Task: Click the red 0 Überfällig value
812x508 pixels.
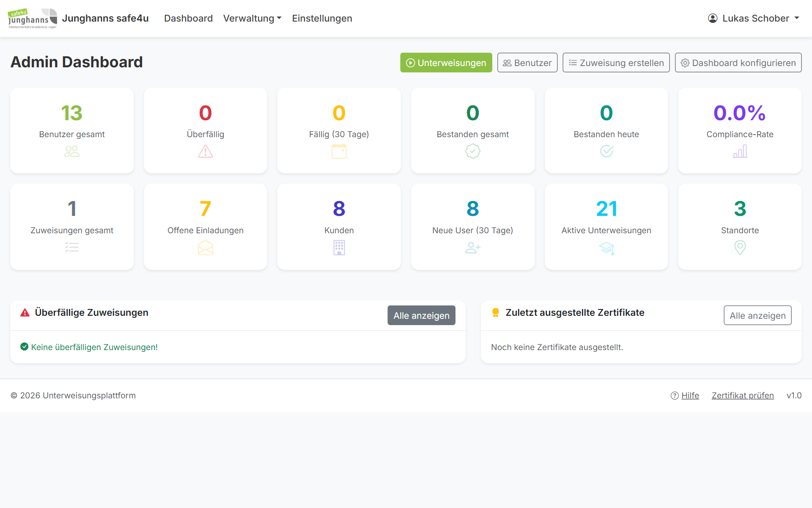Action: tap(206, 113)
